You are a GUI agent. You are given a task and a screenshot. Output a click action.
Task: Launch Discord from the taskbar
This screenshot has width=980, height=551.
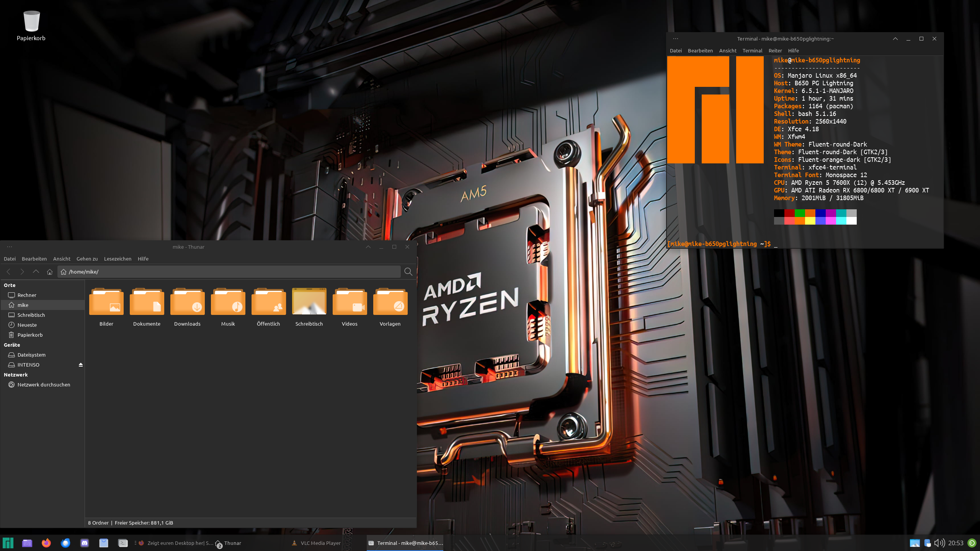pyautogui.click(x=85, y=543)
